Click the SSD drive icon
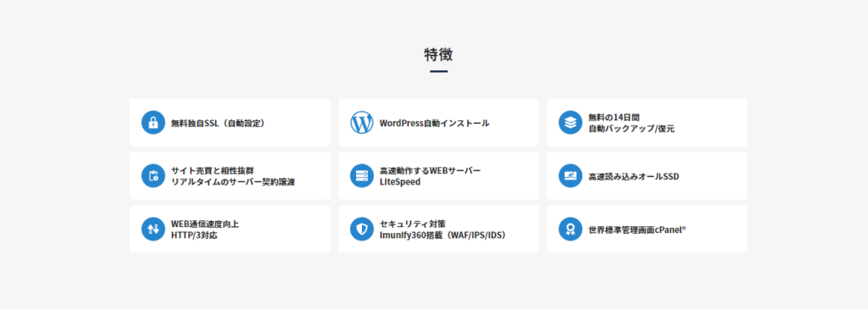Viewport: 868px width, 310px height. pos(570,176)
